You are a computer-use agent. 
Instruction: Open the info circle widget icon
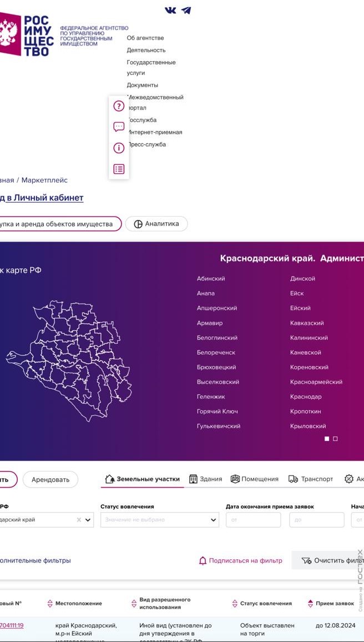119,148
